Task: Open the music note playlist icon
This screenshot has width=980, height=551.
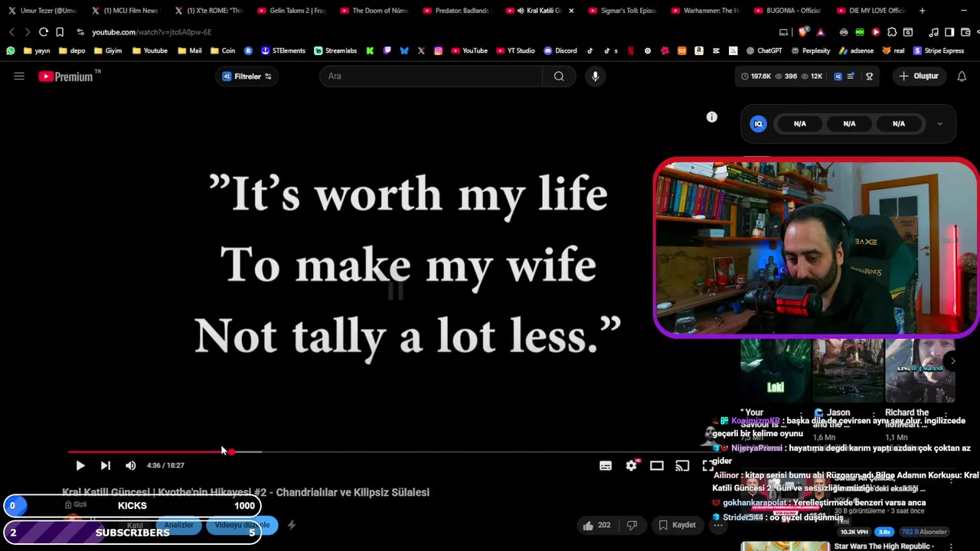Action: coord(933,32)
